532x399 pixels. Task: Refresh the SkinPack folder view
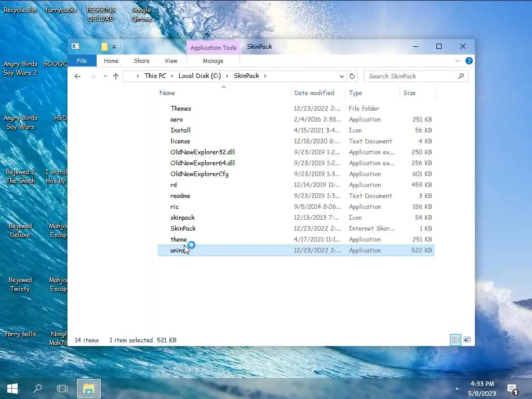[x=352, y=76]
